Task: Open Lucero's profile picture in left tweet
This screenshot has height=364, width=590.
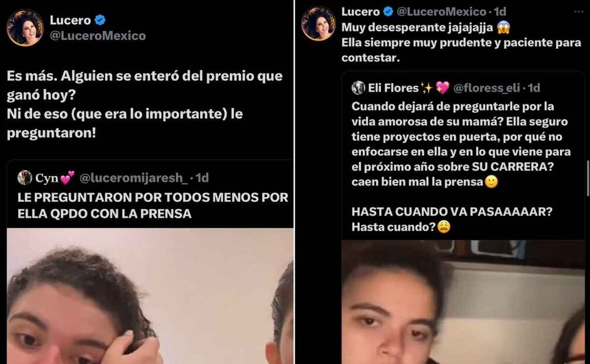Action: [x=25, y=28]
